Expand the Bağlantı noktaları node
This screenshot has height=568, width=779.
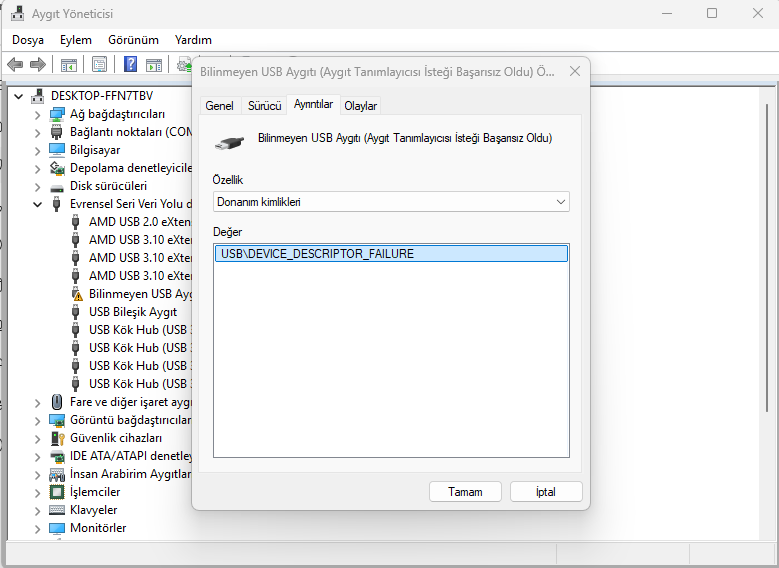pos(38,133)
